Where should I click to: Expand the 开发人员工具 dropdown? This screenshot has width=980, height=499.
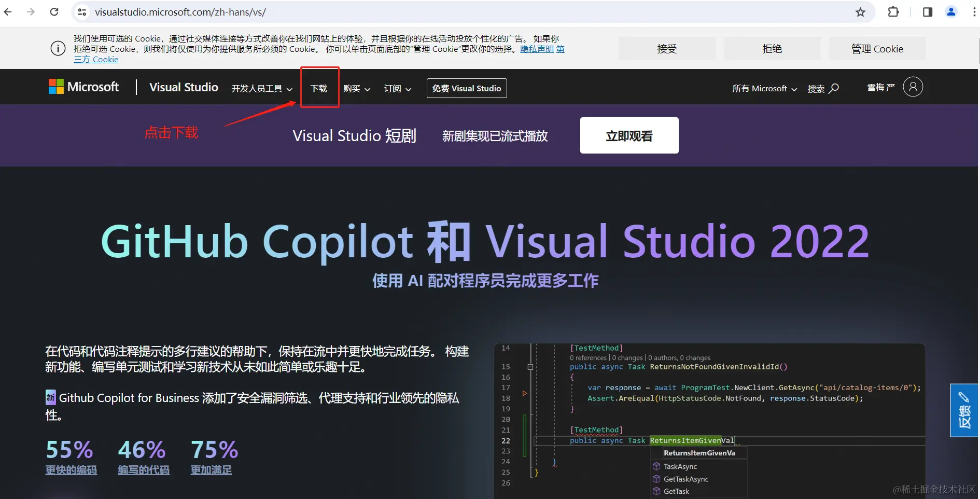tap(261, 89)
